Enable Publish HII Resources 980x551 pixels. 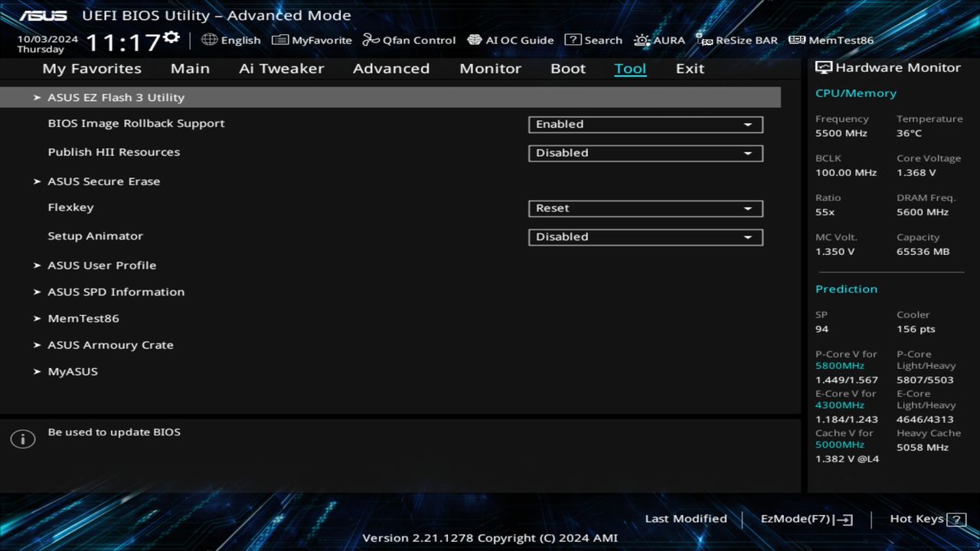[645, 153]
